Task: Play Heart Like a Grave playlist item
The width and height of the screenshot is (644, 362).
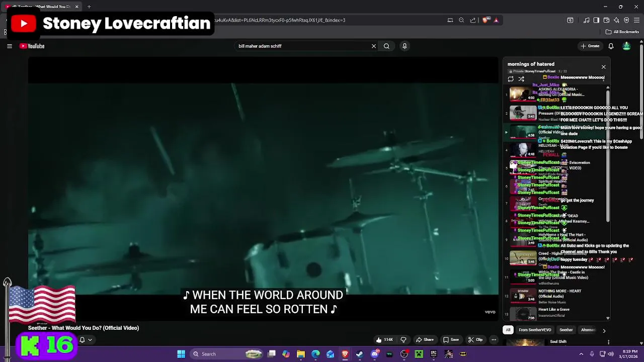Action: (x=556, y=314)
